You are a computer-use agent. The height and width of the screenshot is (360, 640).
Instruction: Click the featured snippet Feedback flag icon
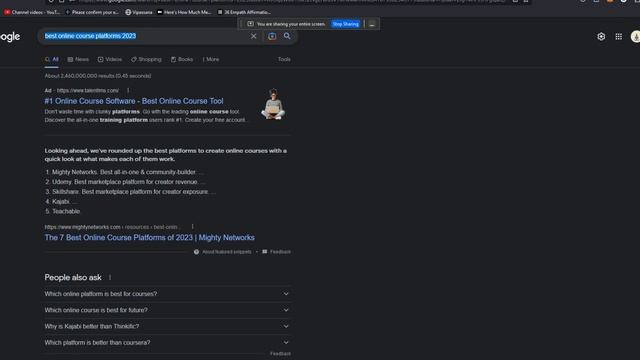point(264,252)
